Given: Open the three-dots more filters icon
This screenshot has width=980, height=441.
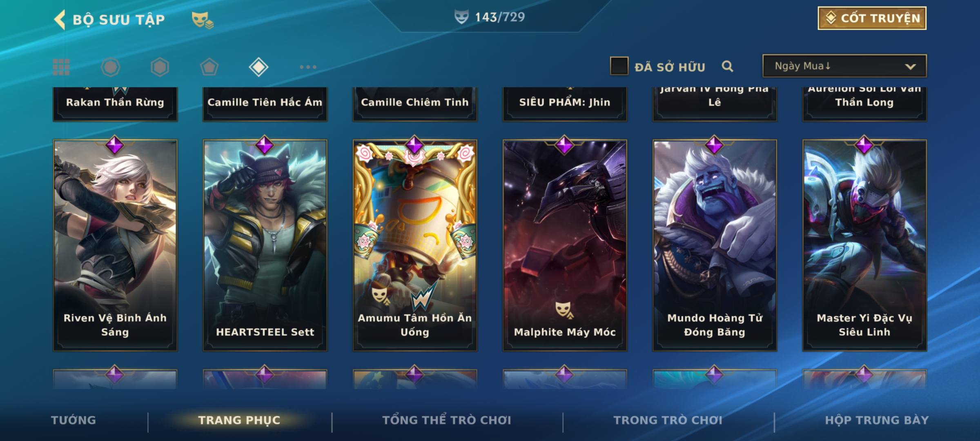Looking at the screenshot, I should tap(308, 67).
